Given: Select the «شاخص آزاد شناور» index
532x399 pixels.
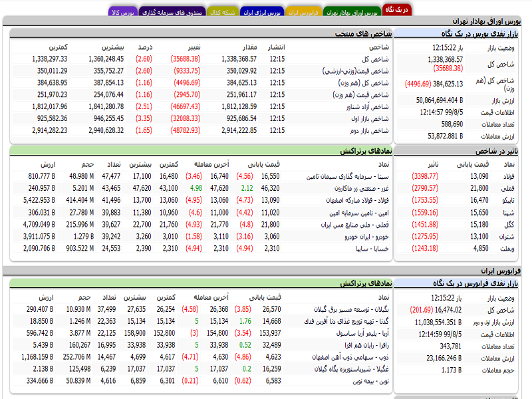Looking at the screenshot, I should tap(368, 106).
